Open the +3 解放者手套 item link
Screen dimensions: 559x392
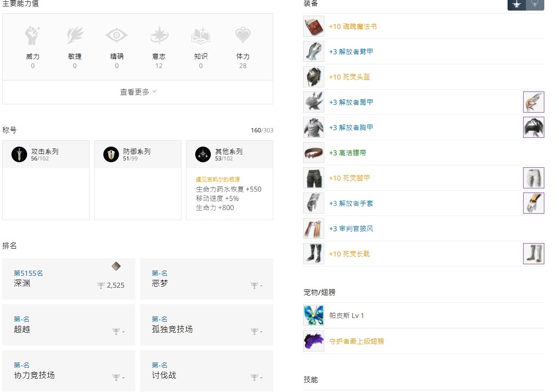[x=351, y=203]
